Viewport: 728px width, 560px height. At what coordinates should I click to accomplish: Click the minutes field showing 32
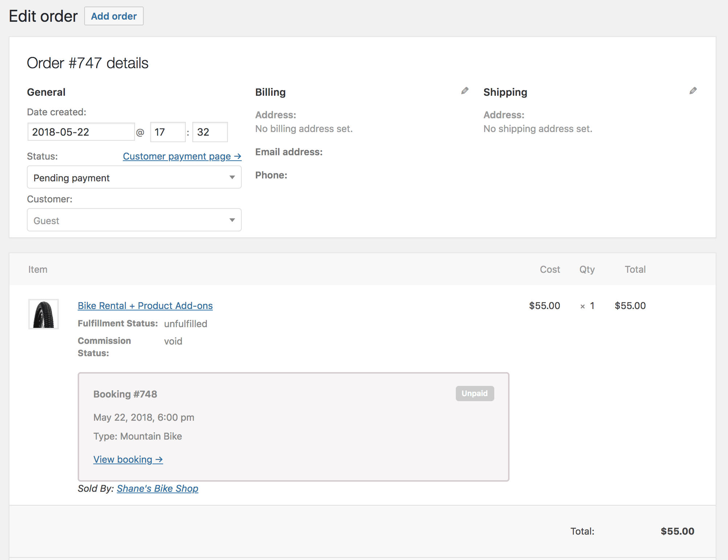point(209,132)
